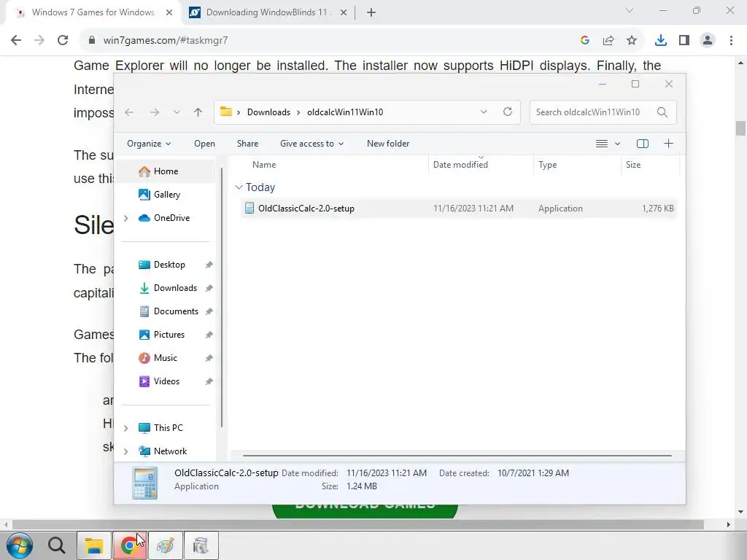
Task: Switch to Downloading WindowBlinds 11 tab
Action: pyautogui.click(x=267, y=12)
